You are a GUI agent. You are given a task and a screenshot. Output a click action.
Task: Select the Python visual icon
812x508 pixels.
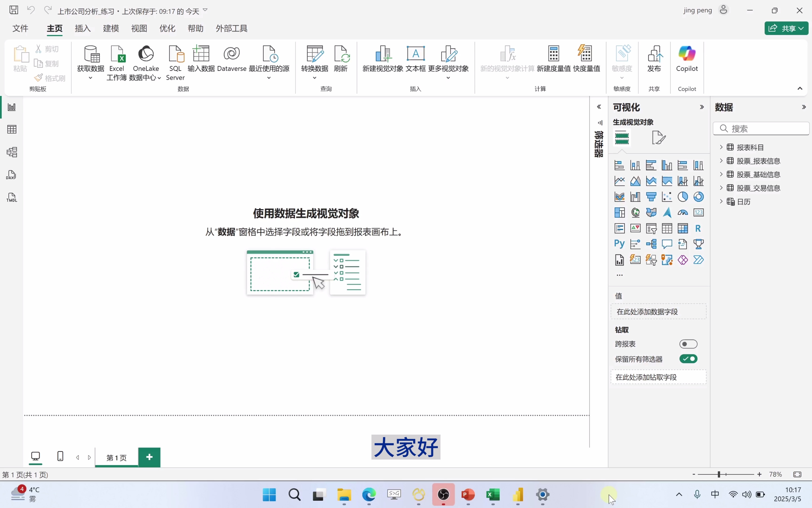tap(619, 244)
